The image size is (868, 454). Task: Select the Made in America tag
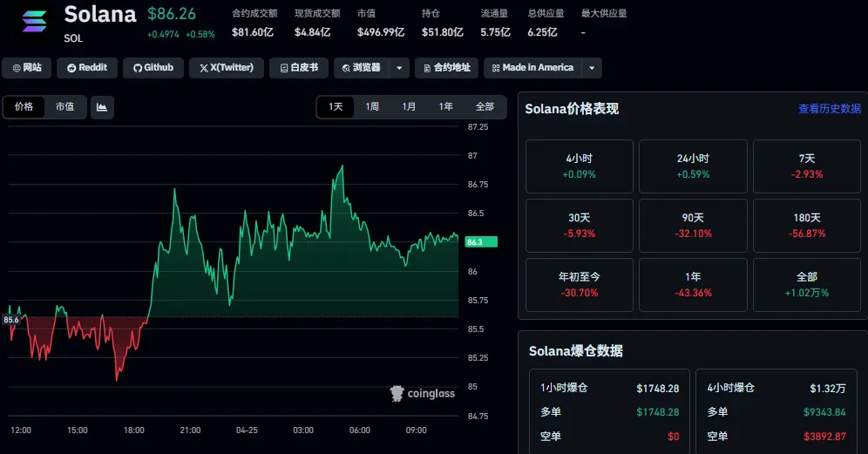click(532, 68)
